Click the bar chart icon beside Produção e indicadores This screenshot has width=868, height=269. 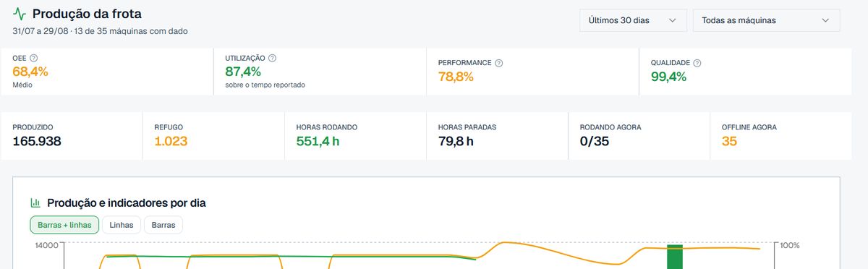pyautogui.click(x=35, y=203)
